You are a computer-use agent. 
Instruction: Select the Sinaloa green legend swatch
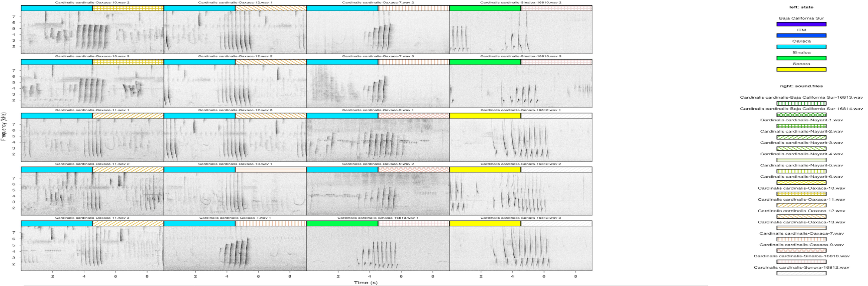(x=801, y=58)
